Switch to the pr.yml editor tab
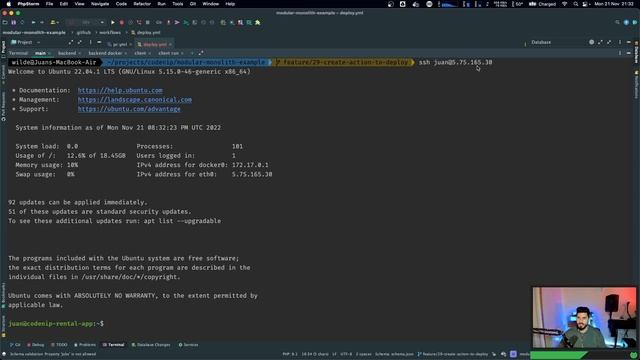Screen dimensions: 640x360 pos(119,44)
